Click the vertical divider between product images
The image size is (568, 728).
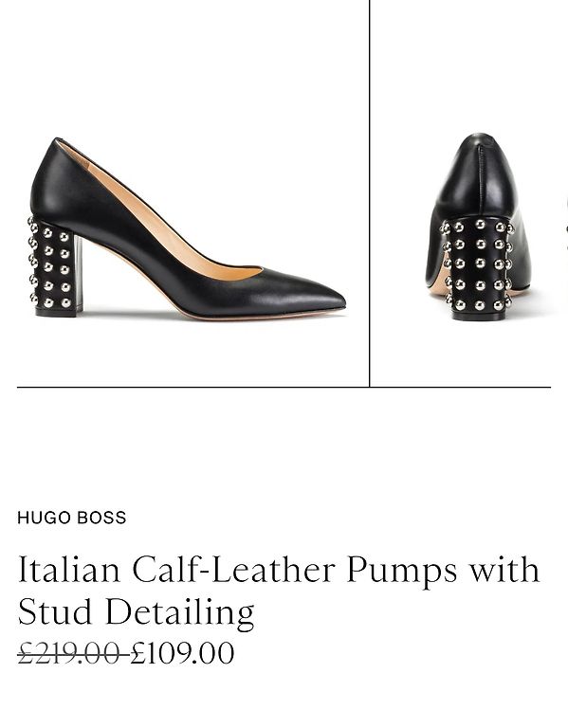click(370, 193)
